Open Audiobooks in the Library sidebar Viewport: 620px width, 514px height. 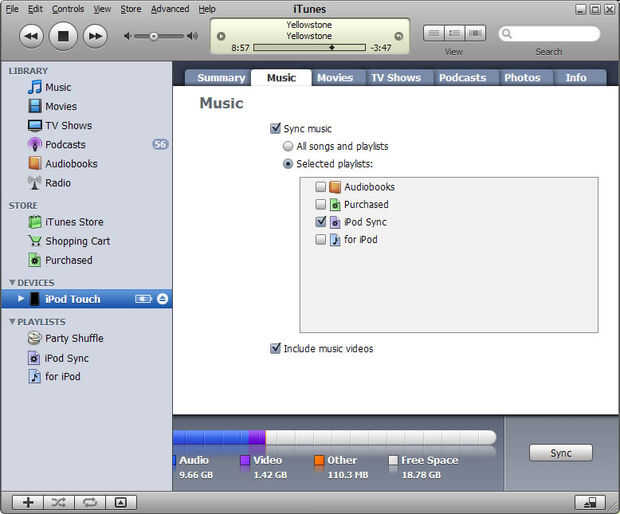71,164
